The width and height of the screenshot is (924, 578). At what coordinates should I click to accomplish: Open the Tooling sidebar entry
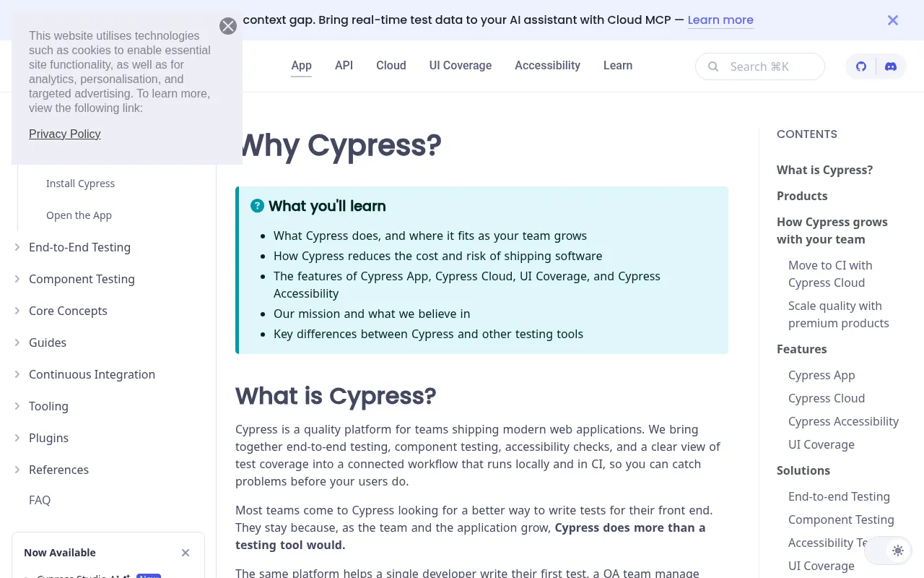click(48, 406)
